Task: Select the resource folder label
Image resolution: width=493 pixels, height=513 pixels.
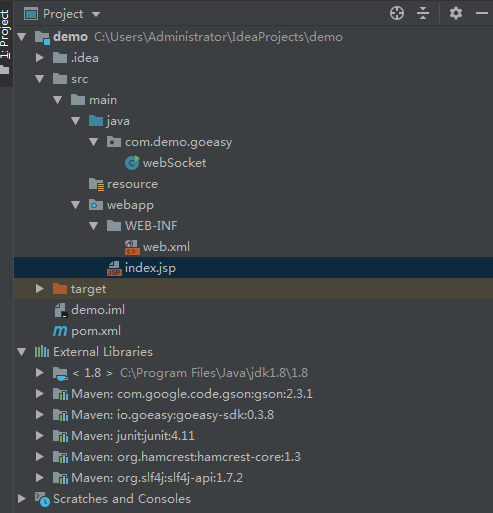Action: tap(132, 184)
